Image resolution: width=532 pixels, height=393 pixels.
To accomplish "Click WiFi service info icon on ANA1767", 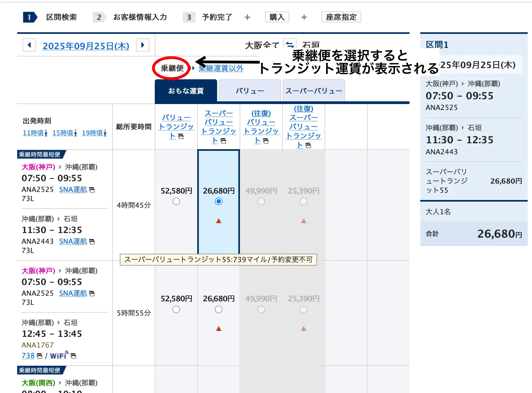I will (59, 356).
